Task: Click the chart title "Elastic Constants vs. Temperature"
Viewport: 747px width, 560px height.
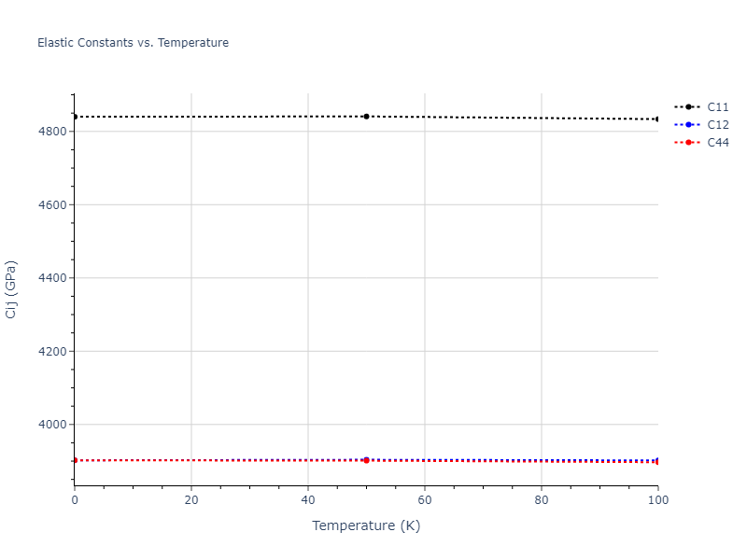Action: point(133,43)
